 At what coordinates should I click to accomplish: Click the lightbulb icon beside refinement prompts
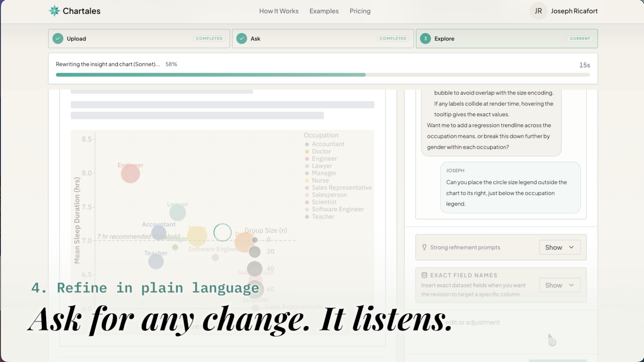coord(424,247)
